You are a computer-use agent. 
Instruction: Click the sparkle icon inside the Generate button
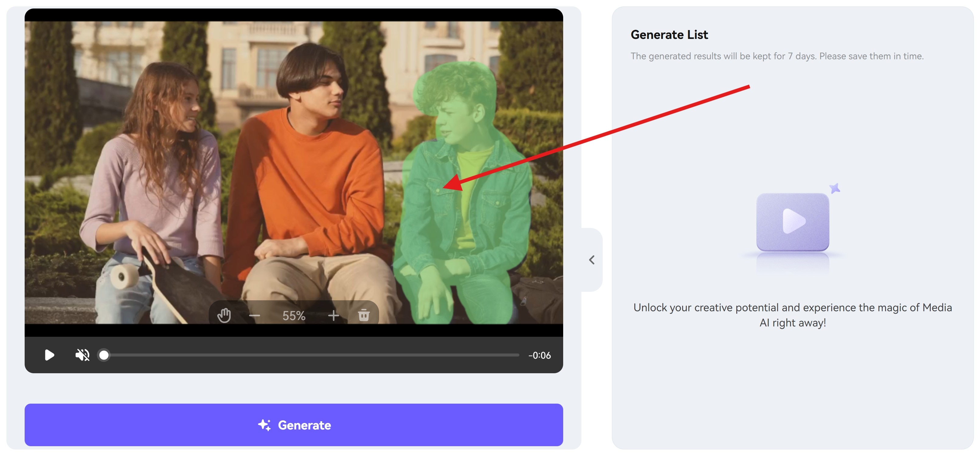(265, 425)
